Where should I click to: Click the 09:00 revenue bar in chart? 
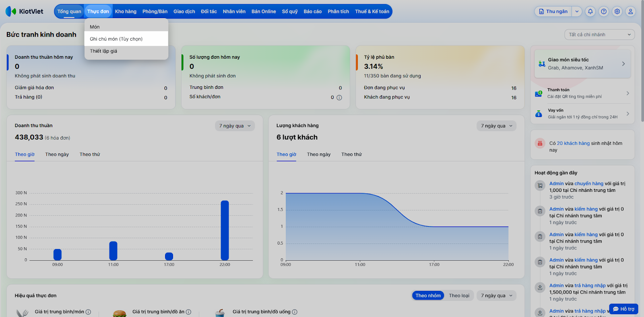point(58,255)
